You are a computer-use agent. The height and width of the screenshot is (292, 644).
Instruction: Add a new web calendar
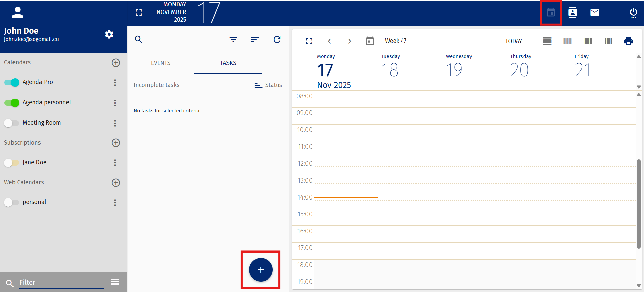click(116, 183)
